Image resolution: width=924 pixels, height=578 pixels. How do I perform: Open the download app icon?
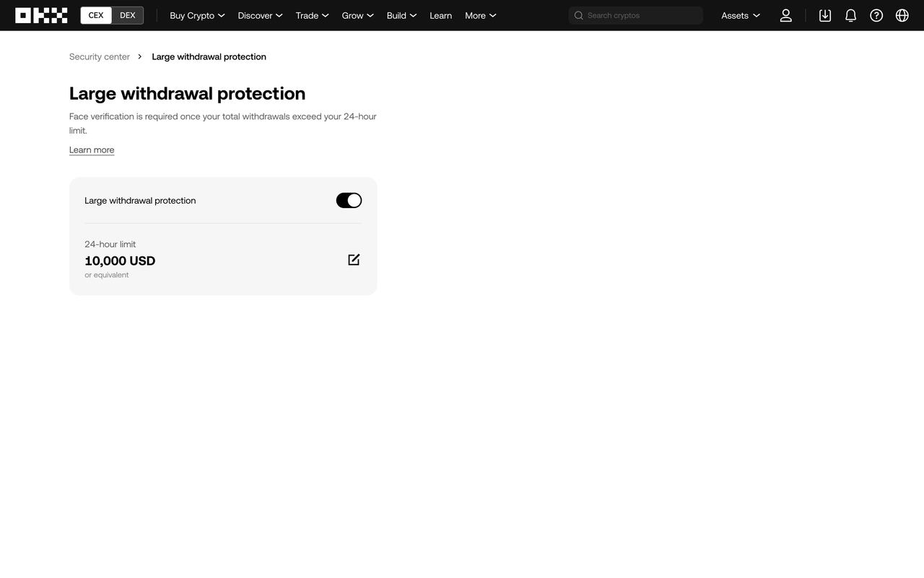click(x=825, y=15)
